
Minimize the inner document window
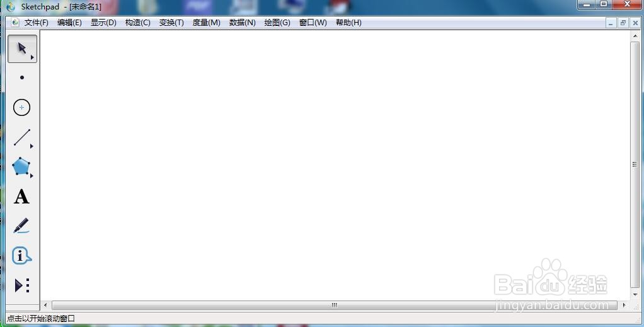click(611, 23)
